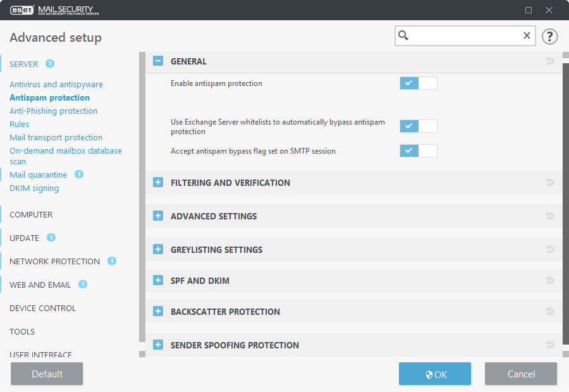The width and height of the screenshot is (569, 392).
Task: Expand ADVANCED SETTINGS
Action: click(x=157, y=216)
